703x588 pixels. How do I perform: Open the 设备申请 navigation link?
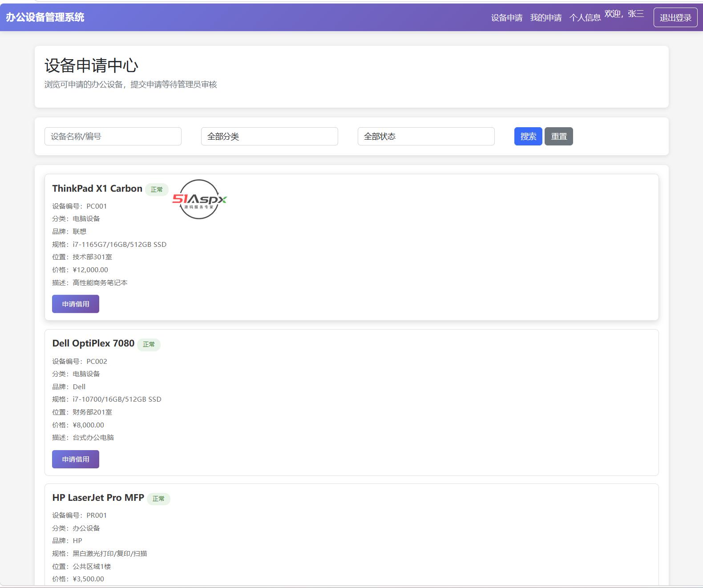tap(507, 18)
